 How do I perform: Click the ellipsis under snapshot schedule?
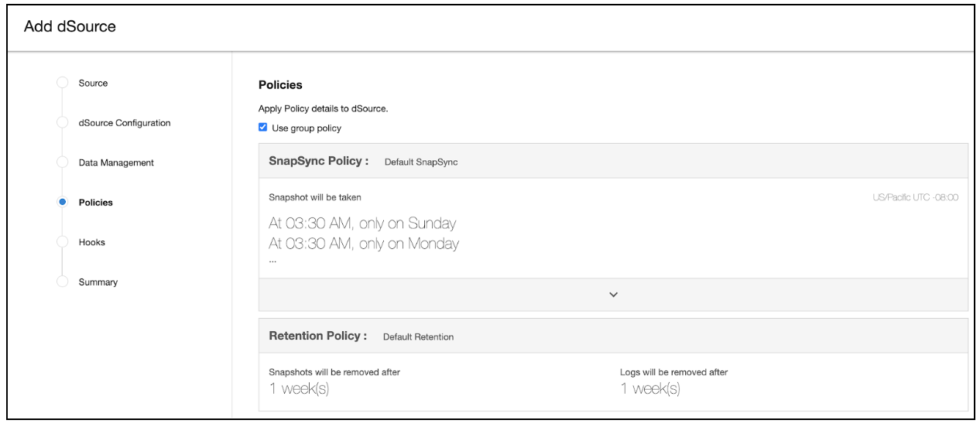pos(272,261)
